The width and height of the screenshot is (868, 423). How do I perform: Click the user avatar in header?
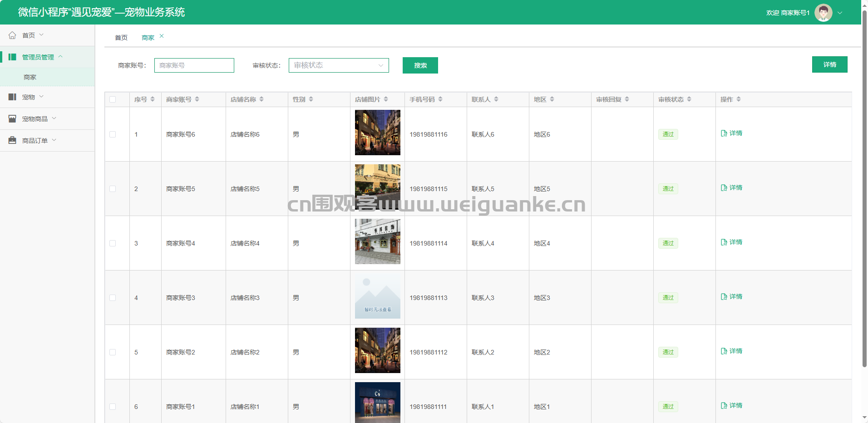coord(823,13)
